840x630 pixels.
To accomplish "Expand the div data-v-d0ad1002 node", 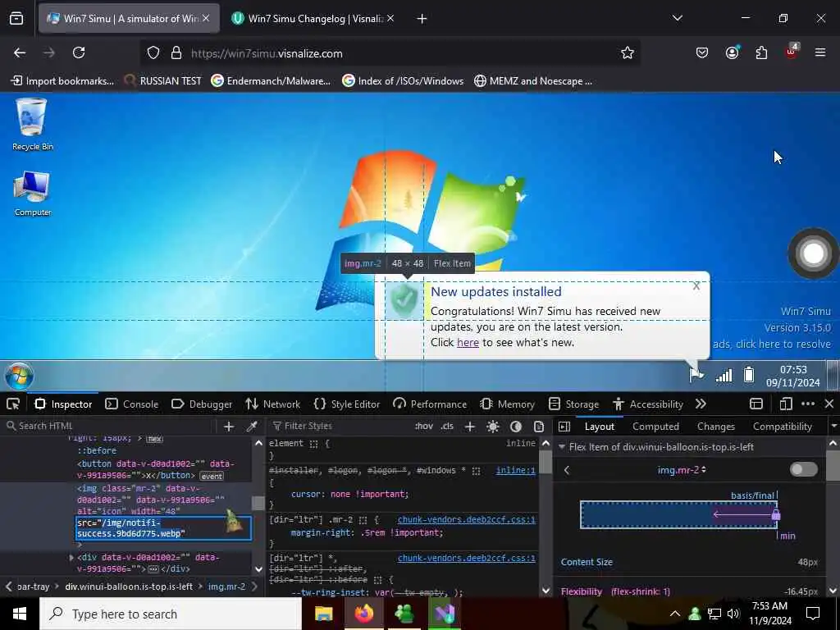I will (x=71, y=558).
